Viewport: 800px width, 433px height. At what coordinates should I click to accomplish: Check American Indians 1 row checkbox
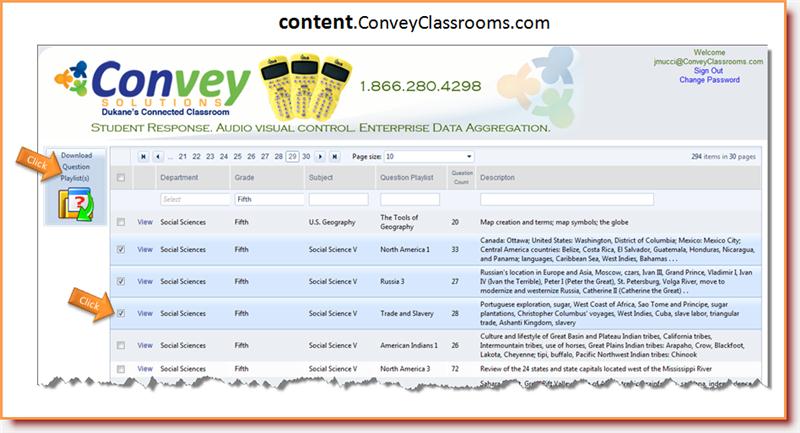121,345
